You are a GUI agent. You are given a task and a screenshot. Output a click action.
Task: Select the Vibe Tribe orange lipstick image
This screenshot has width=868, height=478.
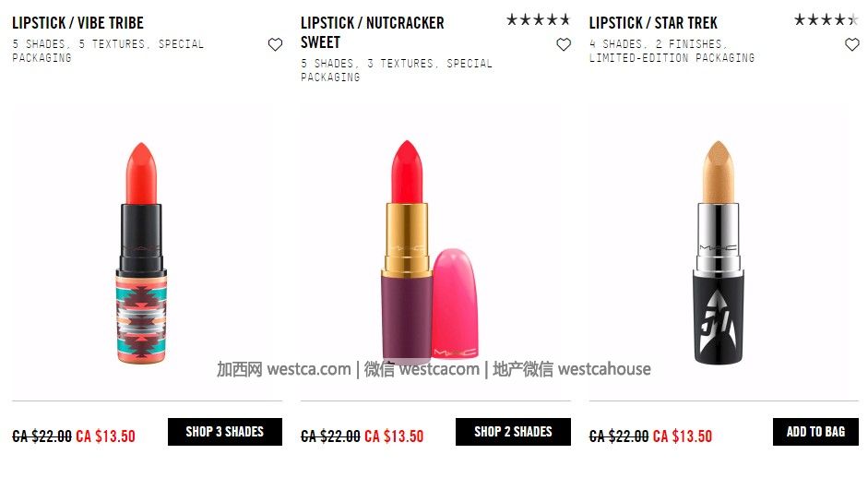pyautogui.click(x=141, y=252)
